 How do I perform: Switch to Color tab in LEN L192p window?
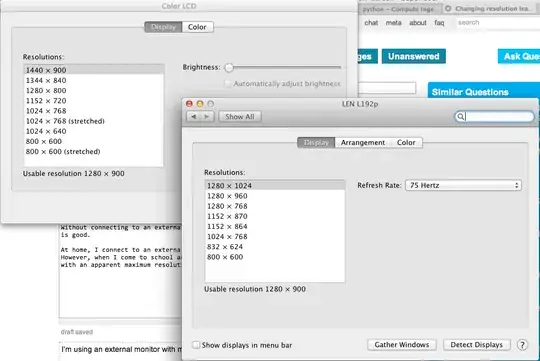tap(406, 143)
